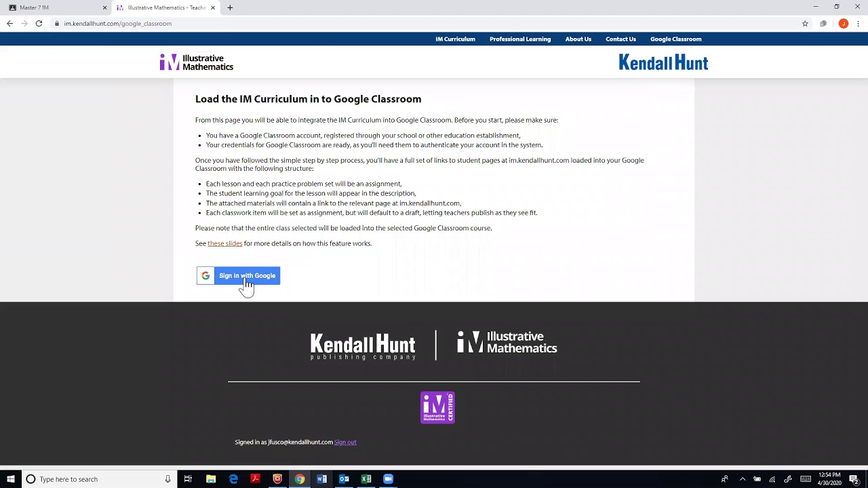Open the Wi-Fi network tray icon

point(772,479)
